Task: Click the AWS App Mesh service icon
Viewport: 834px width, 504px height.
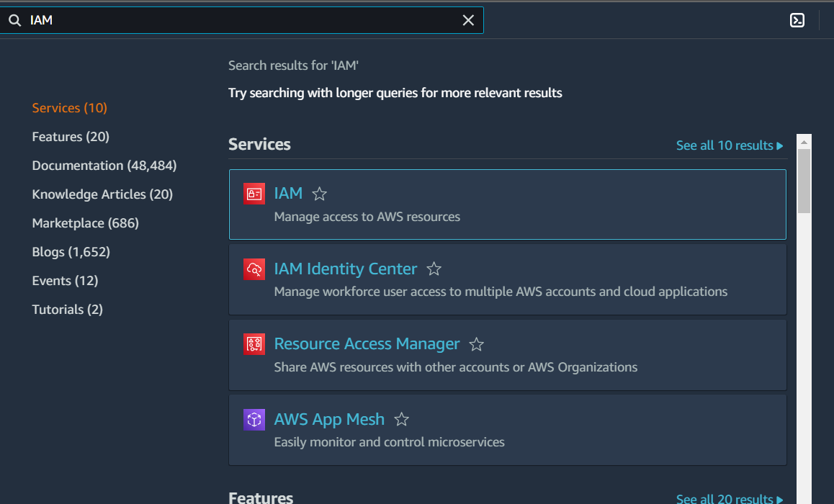Action: point(254,419)
